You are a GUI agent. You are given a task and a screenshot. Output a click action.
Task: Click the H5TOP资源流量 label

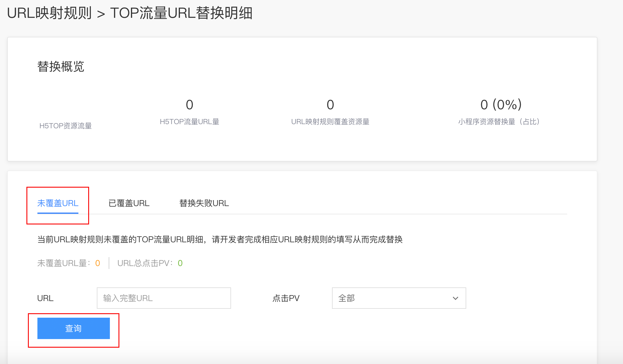[65, 126]
